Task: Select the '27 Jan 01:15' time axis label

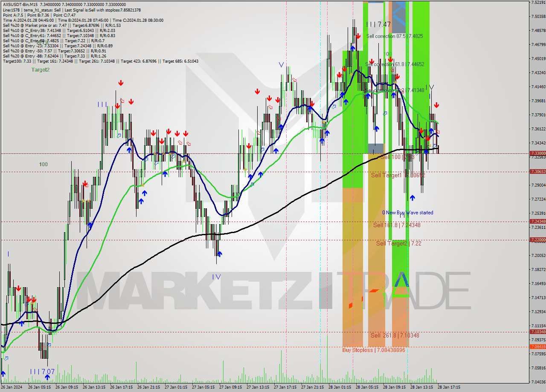Action: (x=176, y=388)
